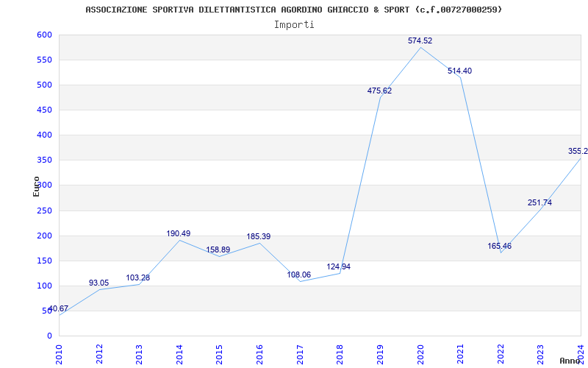Click the 124.94 value label
Image resolution: width=588 pixels, height=368 pixels.
point(339,266)
